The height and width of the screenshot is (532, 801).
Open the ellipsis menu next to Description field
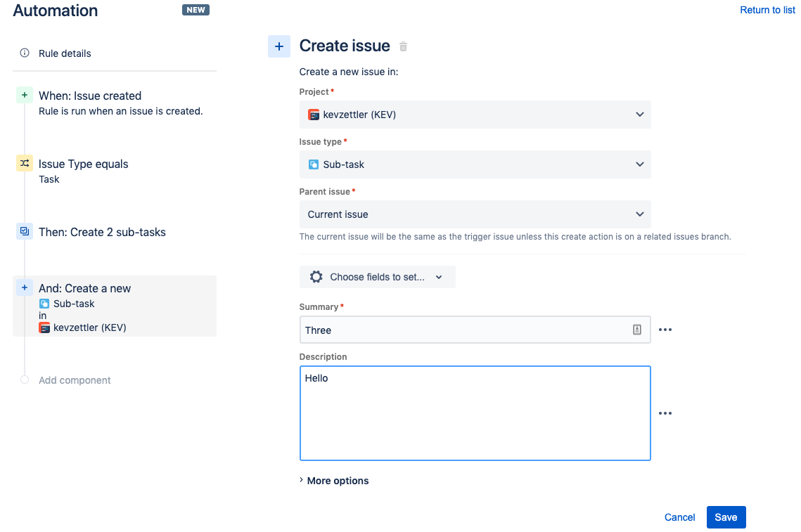(x=665, y=413)
